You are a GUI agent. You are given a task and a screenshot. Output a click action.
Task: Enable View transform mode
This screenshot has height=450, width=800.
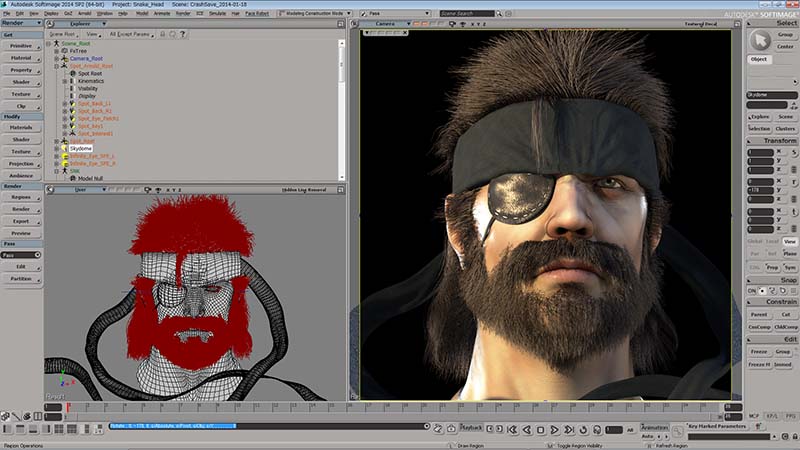point(790,241)
